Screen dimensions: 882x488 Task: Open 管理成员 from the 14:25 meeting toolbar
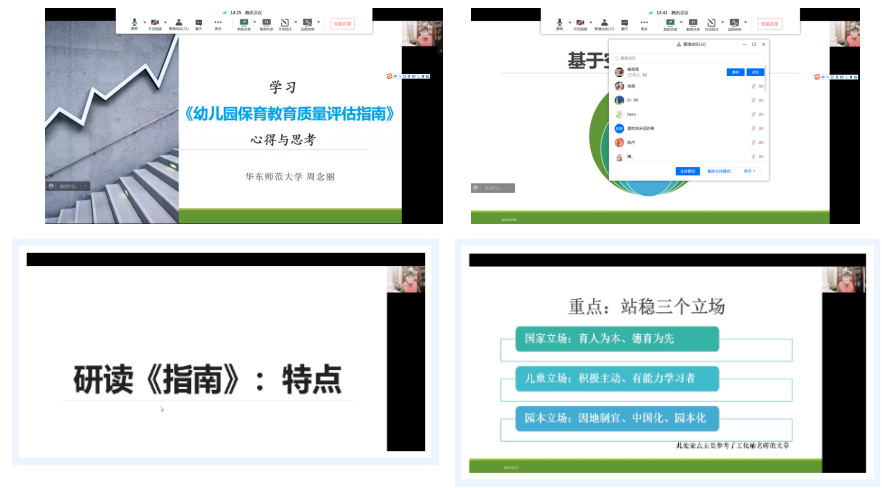[179, 21]
